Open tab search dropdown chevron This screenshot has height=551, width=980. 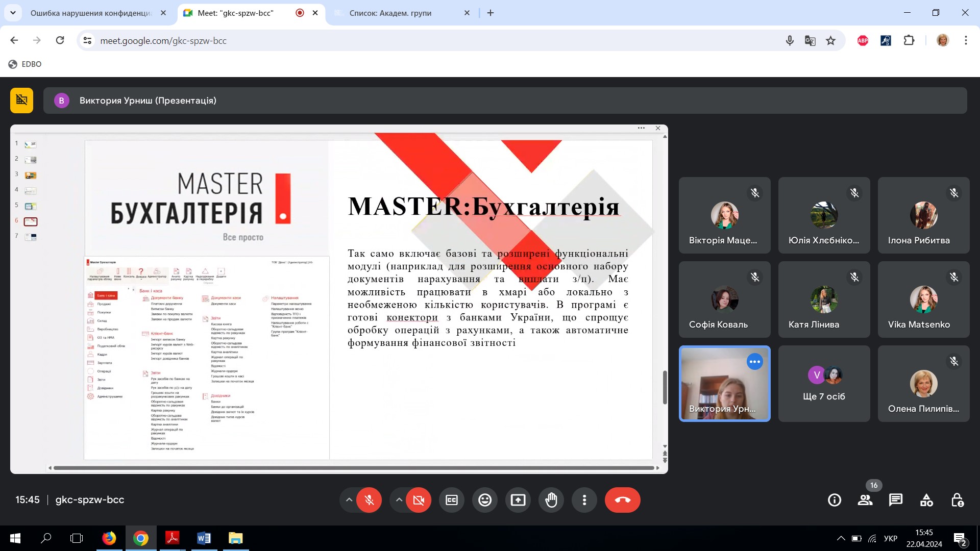13,13
